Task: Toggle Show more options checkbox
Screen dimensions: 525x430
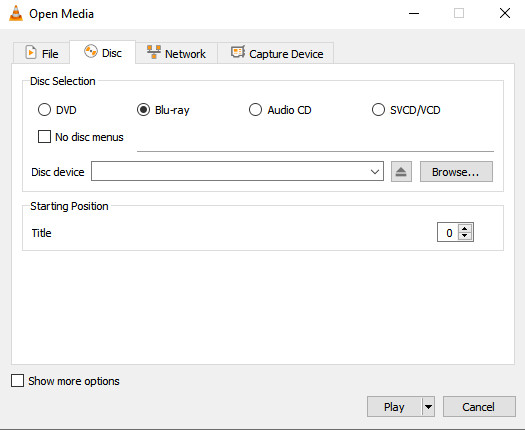Action: point(17,380)
